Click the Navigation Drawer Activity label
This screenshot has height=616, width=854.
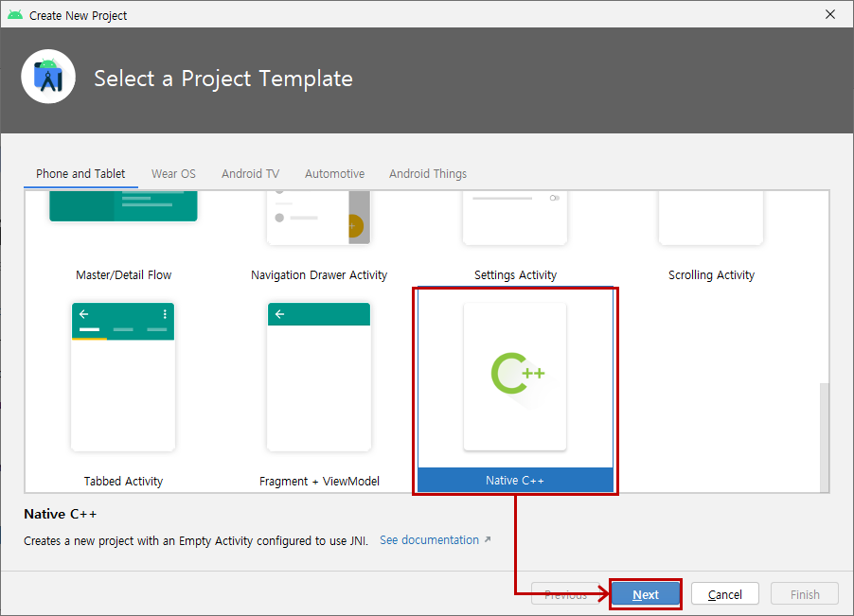[319, 275]
